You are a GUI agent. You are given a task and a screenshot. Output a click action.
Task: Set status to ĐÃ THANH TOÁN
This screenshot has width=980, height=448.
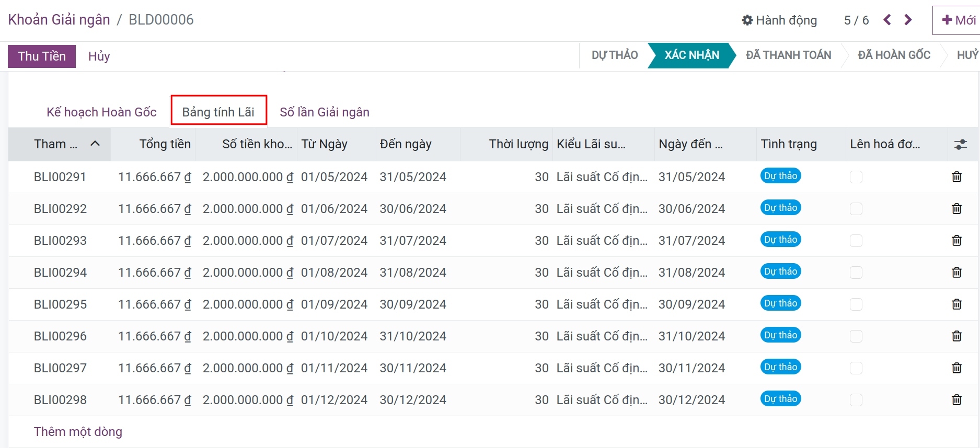pos(788,55)
